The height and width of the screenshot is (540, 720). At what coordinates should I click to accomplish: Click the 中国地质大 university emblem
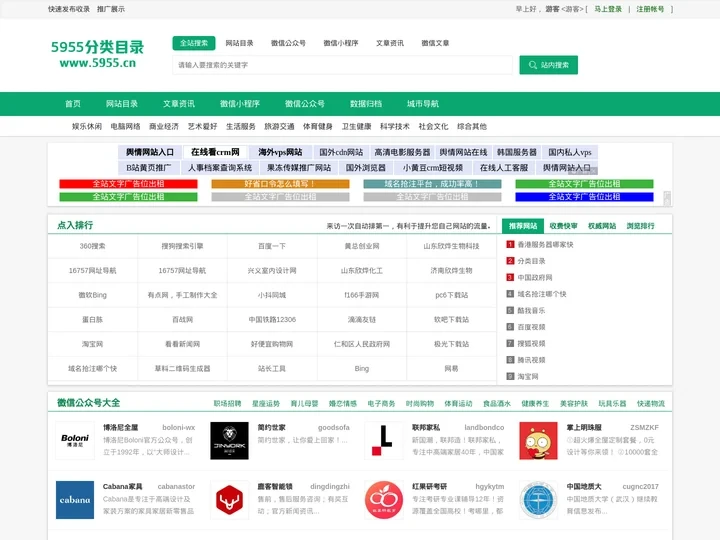[x=538, y=500]
